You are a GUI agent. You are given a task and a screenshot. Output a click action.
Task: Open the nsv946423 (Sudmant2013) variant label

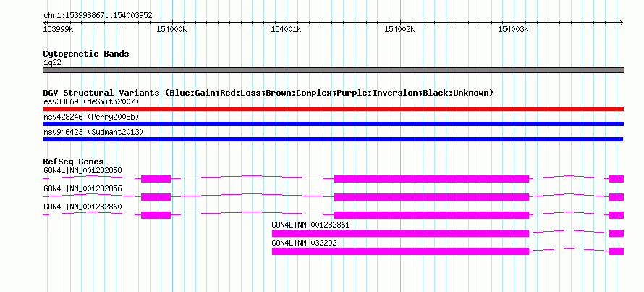point(93,132)
